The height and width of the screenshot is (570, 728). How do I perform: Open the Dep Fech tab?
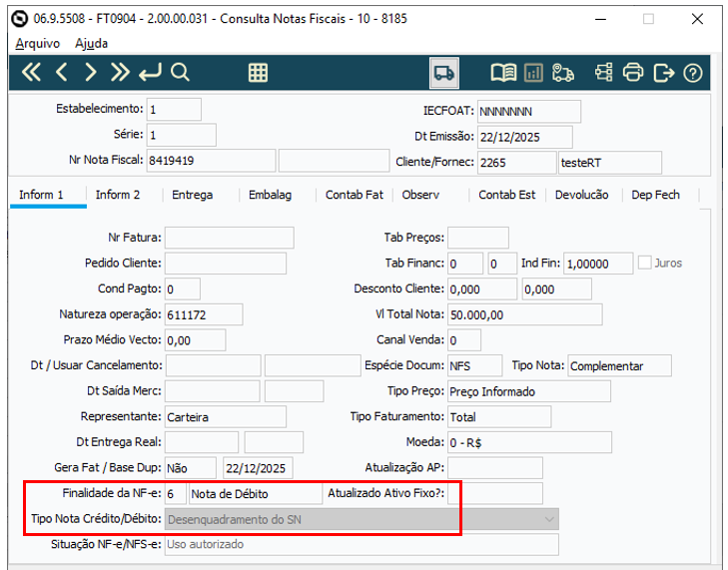655,195
